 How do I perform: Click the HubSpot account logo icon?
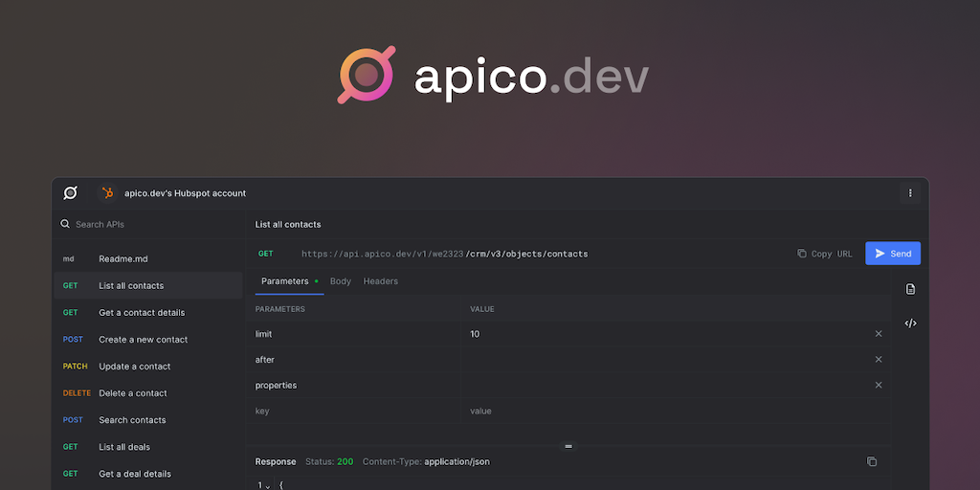pyautogui.click(x=107, y=193)
